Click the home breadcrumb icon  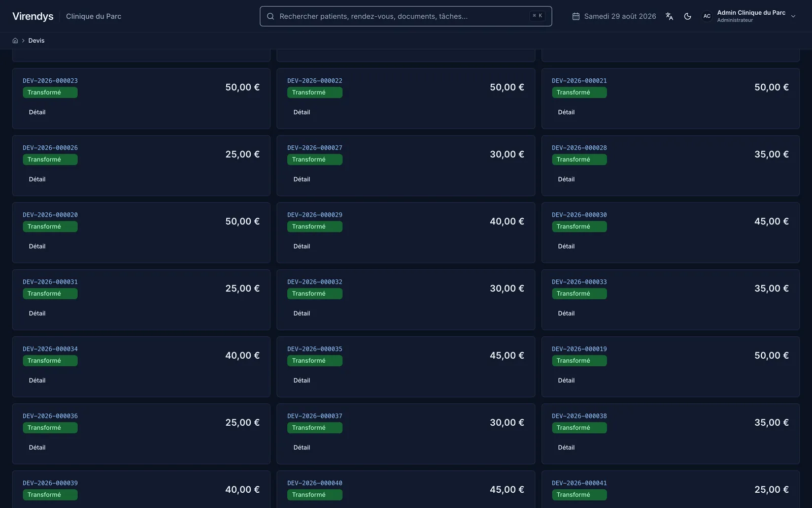[15, 41]
